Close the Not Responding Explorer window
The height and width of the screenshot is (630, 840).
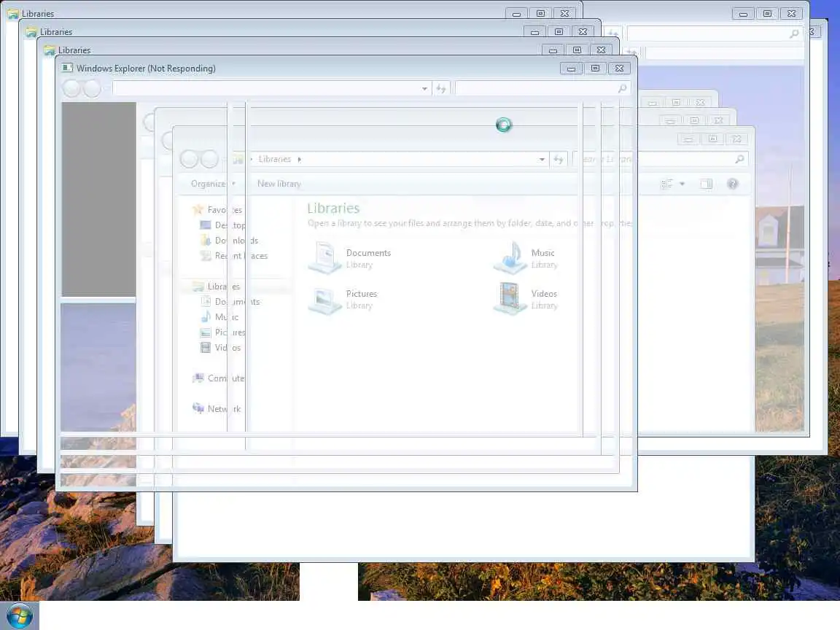click(619, 68)
